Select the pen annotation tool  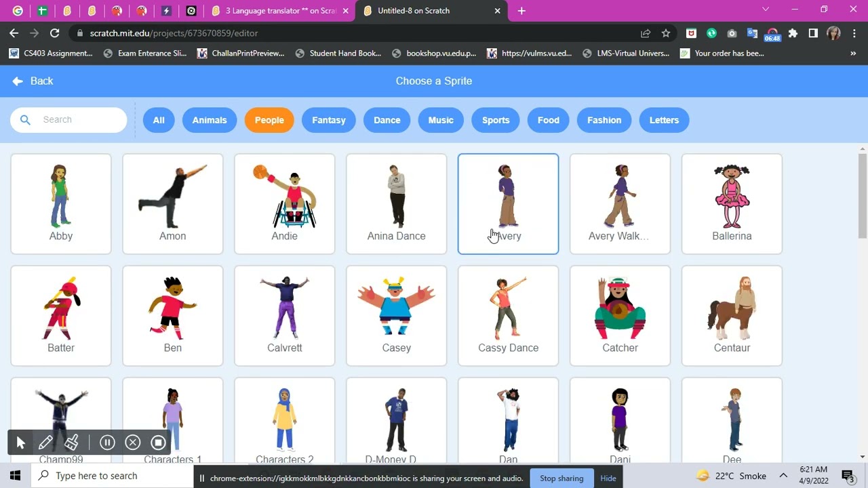[x=45, y=443]
